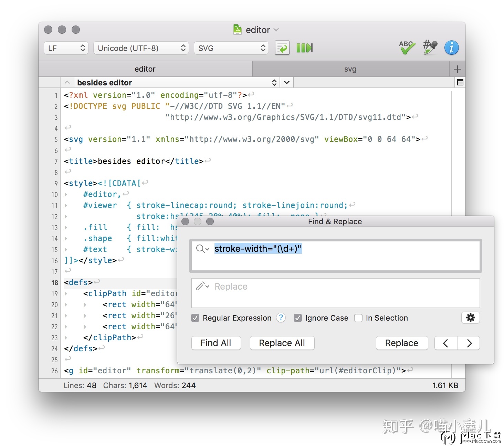Open the Unicode (UTF-8) encoding dropdown

(x=140, y=48)
